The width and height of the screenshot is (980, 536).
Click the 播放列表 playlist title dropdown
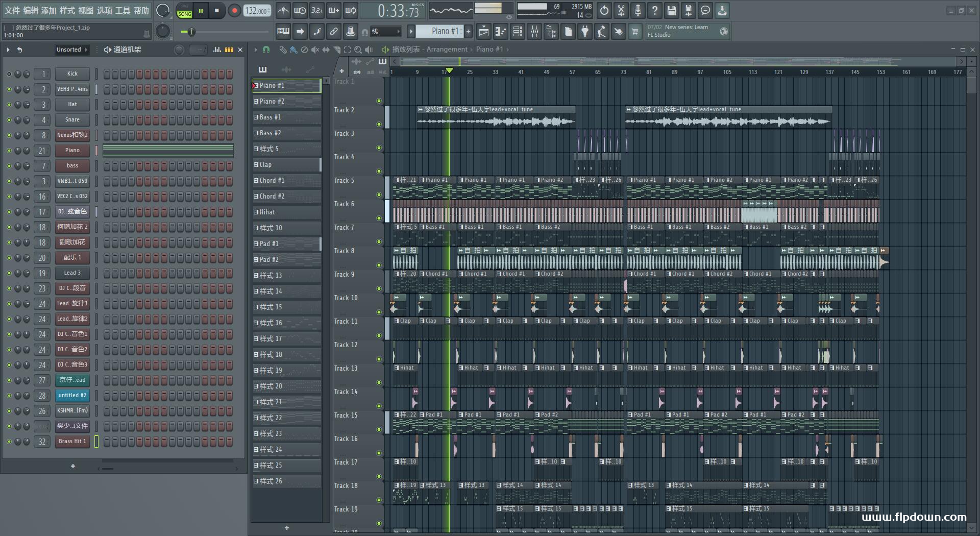click(x=406, y=50)
